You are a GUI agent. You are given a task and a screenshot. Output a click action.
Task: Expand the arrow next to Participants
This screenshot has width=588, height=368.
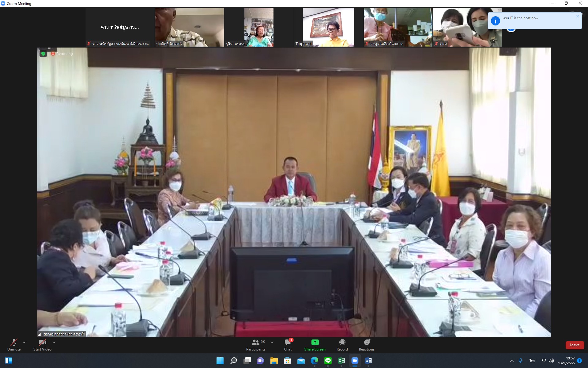pos(272,342)
